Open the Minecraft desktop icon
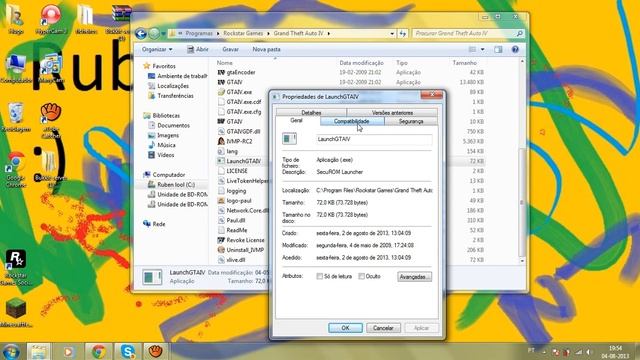 tap(16, 313)
